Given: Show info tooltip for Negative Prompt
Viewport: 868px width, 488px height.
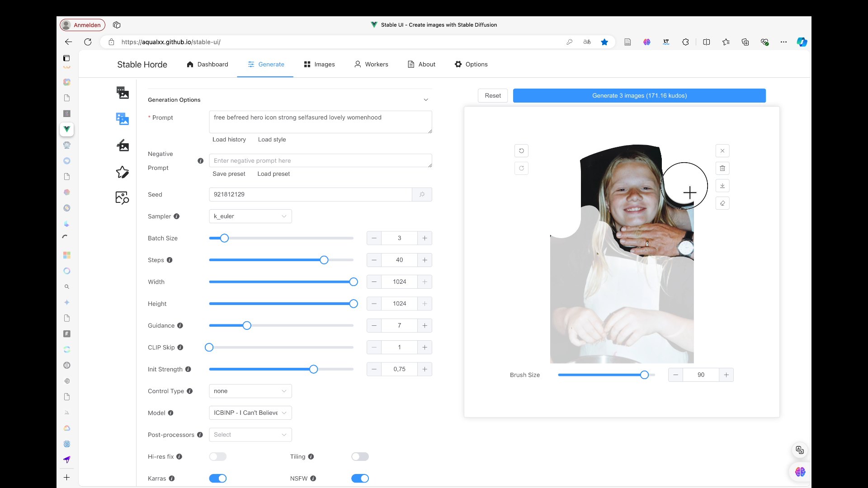Looking at the screenshot, I should pyautogui.click(x=200, y=161).
